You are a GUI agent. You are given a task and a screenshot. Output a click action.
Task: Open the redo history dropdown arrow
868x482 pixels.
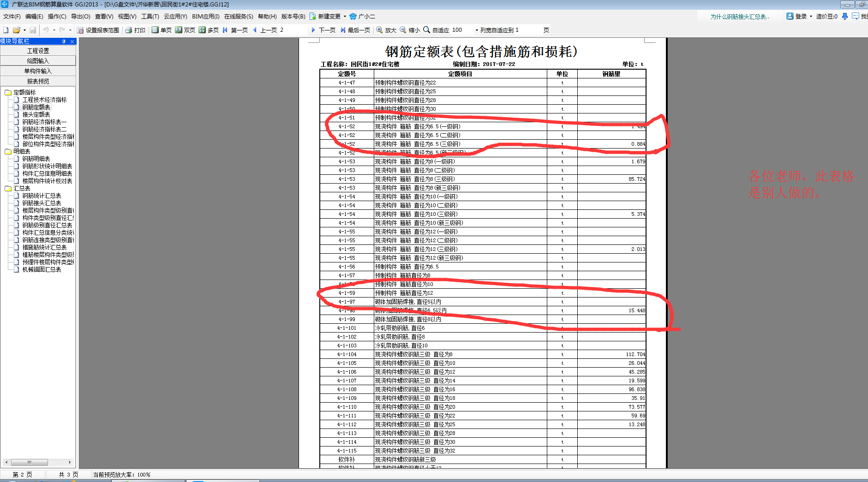tap(70, 30)
